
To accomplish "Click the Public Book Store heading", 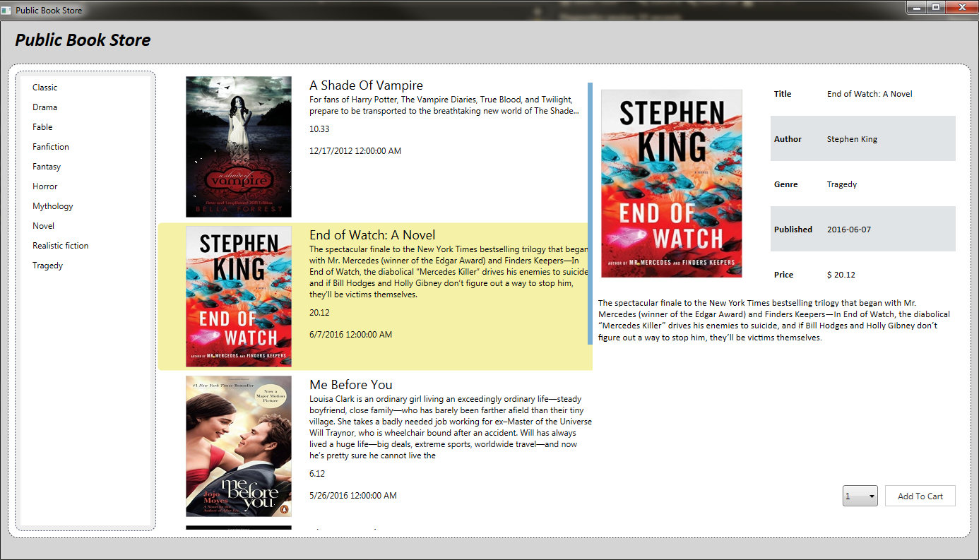I will point(83,40).
